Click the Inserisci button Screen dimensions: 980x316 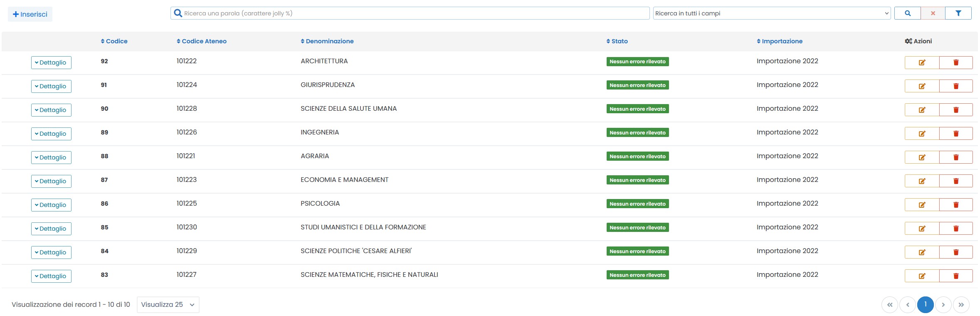(x=30, y=14)
